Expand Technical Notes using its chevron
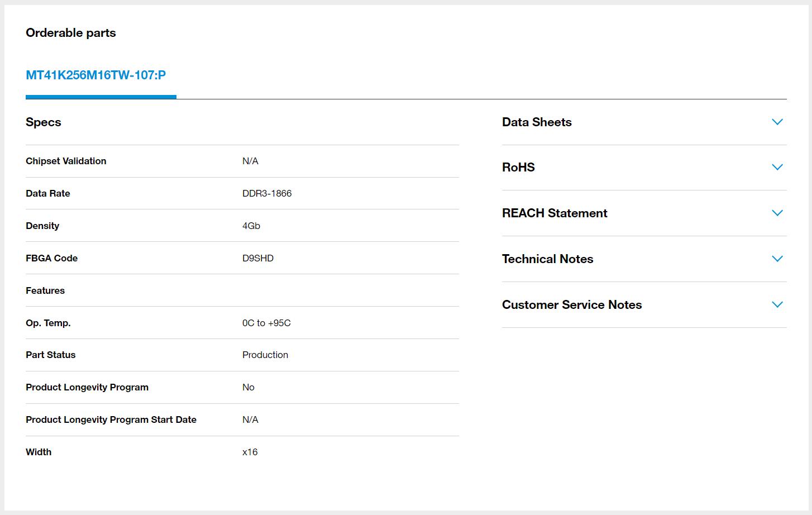812x515 pixels. tap(777, 259)
